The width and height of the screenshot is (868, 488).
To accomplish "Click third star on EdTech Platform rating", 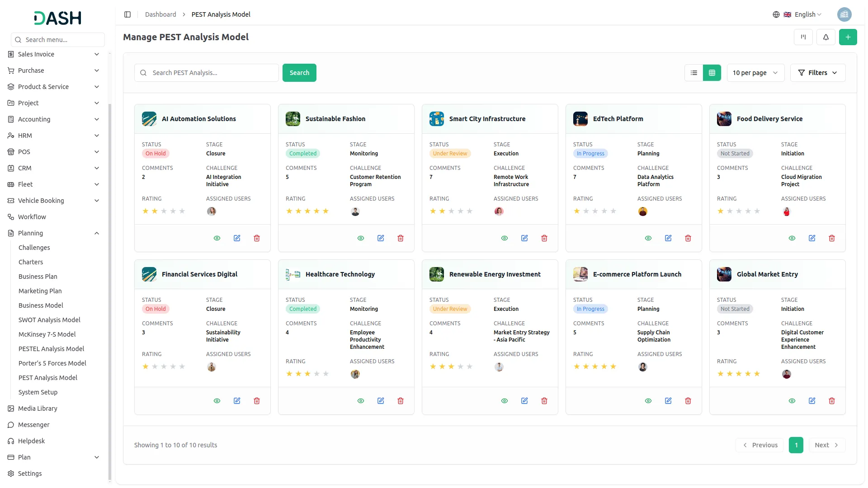I will coord(595,211).
